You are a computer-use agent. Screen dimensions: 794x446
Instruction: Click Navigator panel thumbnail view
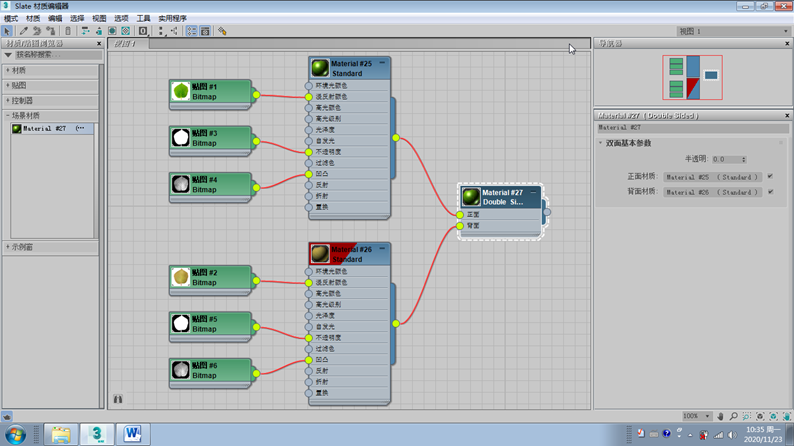[x=692, y=77]
